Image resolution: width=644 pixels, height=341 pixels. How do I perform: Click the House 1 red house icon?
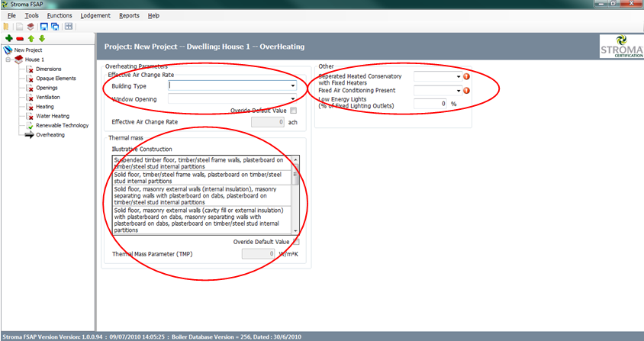click(x=18, y=60)
